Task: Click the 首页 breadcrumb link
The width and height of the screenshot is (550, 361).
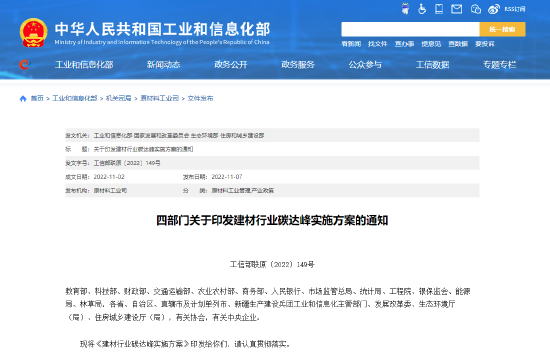Action: (x=37, y=98)
